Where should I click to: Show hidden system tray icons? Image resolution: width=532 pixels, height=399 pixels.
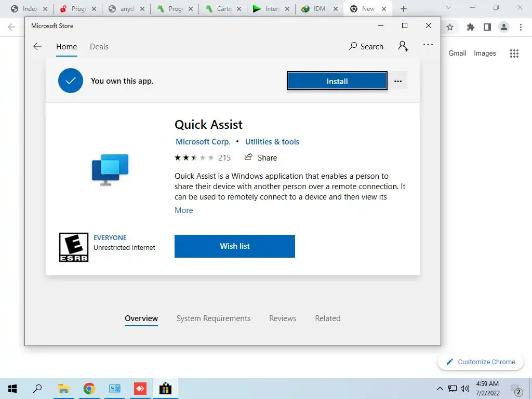pyautogui.click(x=440, y=389)
